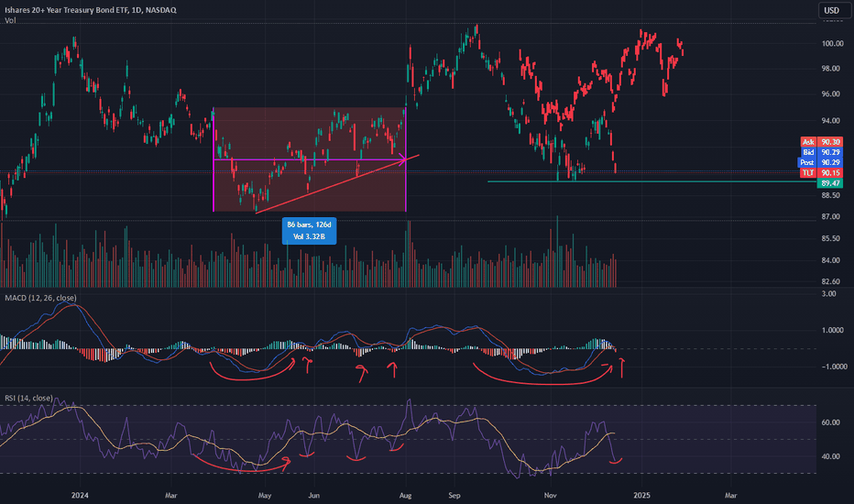Select the RSI (14, close) indicator legend
854x504 pixels.
pyautogui.click(x=29, y=399)
